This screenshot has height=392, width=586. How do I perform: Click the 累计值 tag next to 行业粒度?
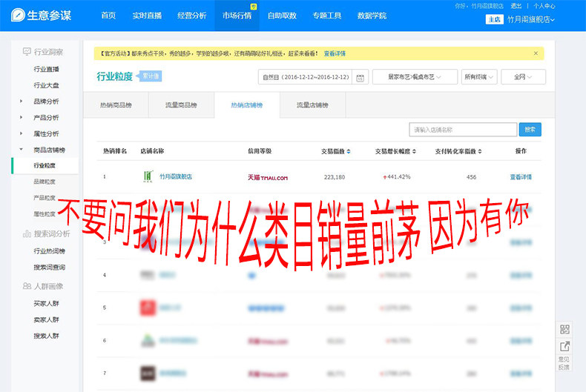click(x=151, y=76)
